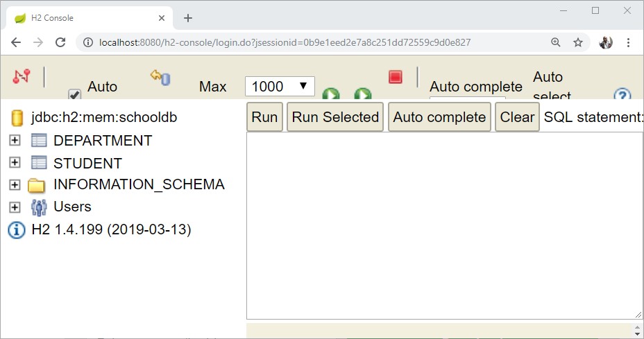Click the Rollback icon with yellow arrow
This screenshot has height=339, width=644.
point(160,77)
